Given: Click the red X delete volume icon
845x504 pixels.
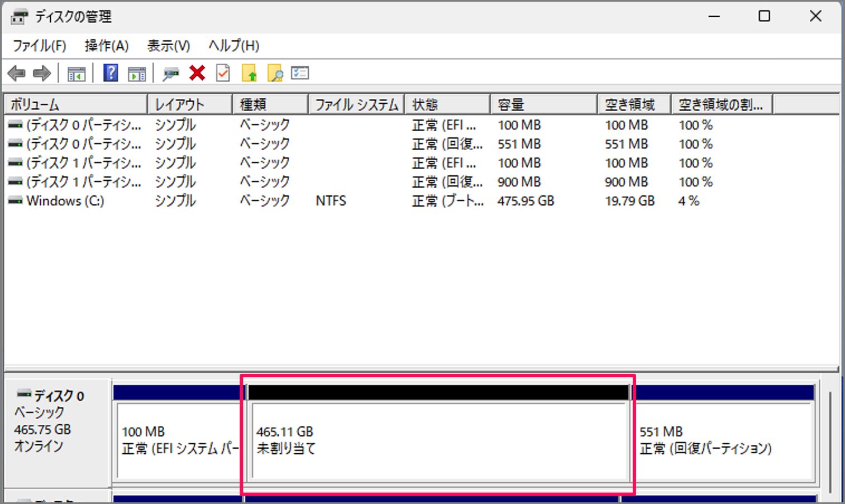Looking at the screenshot, I should point(196,73).
